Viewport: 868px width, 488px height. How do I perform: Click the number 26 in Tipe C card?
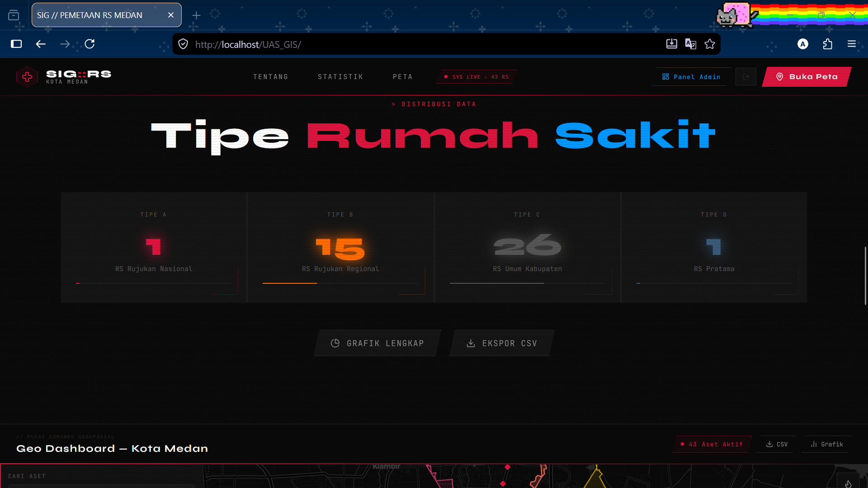(527, 246)
